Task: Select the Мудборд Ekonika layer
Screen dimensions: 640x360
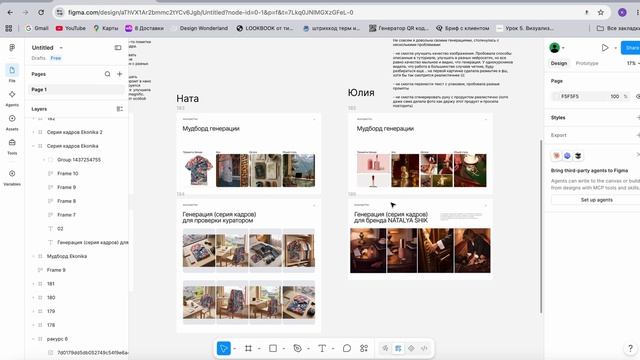Action: coord(67,256)
